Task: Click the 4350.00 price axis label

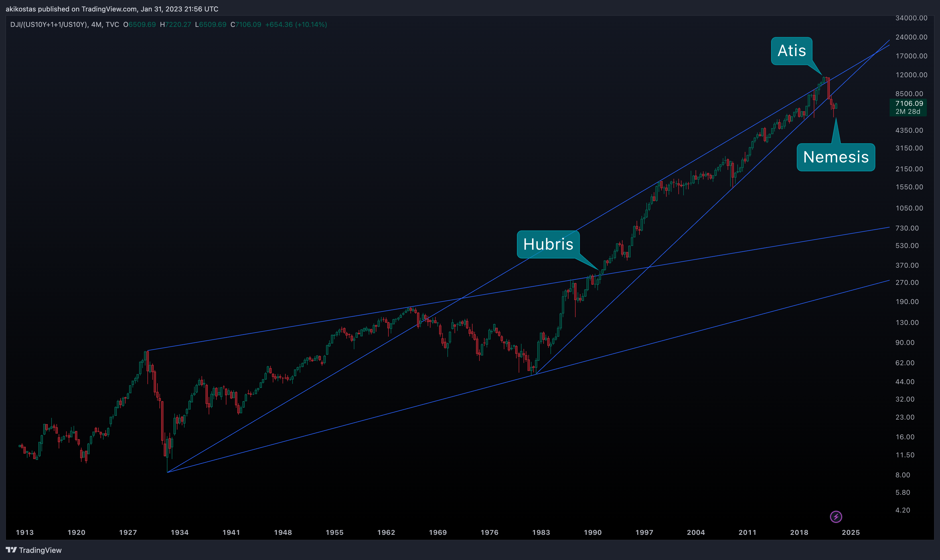Action: tap(909, 130)
